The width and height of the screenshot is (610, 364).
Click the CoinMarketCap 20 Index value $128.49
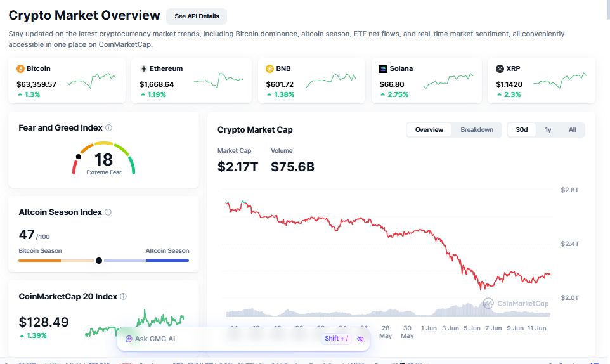pyautogui.click(x=44, y=322)
